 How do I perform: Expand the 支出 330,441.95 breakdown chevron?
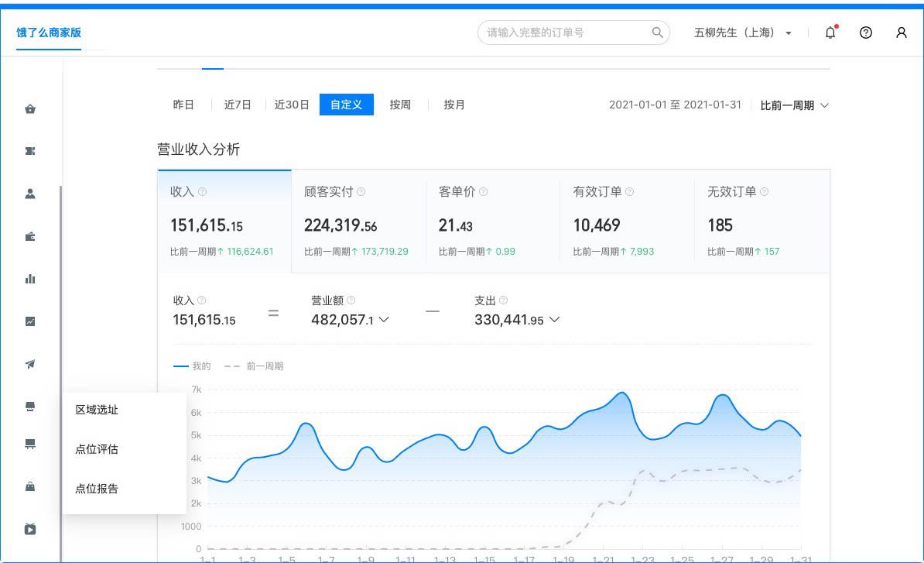554,320
